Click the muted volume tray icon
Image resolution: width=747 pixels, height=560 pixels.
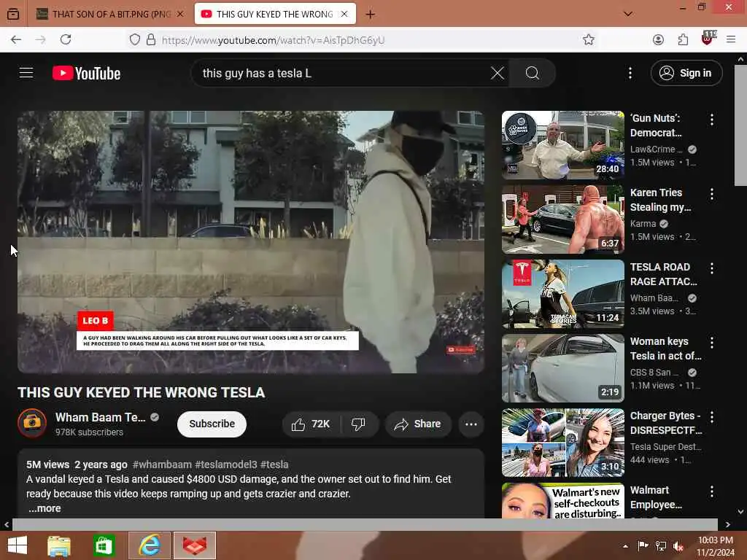click(678, 546)
